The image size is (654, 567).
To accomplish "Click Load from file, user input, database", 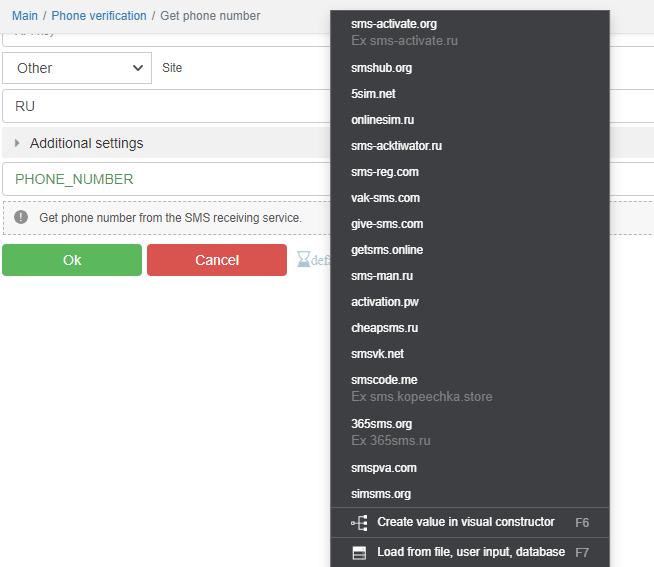I will pyautogui.click(x=470, y=552).
